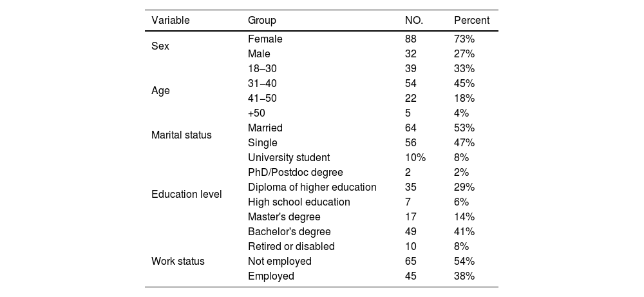Click the University student cell
Viewport: 644px width, 297px height.
(289, 158)
